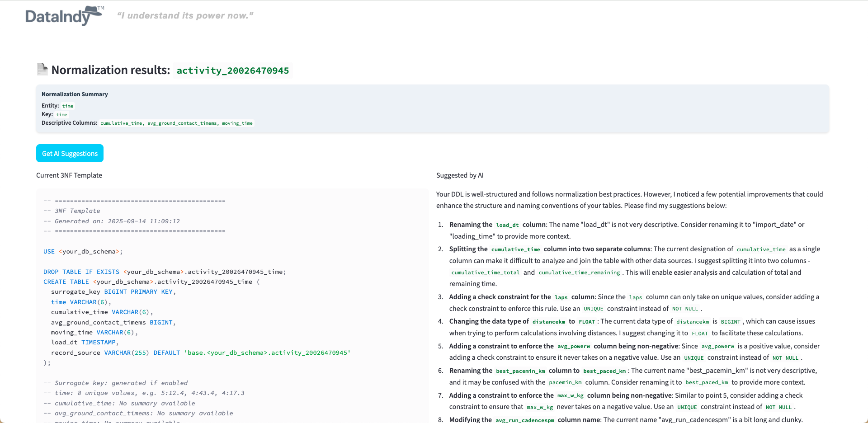Click the Suggested by AI heading

click(x=460, y=175)
